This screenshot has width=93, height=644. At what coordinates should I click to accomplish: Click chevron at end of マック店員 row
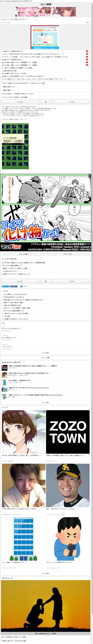pos(89,79)
